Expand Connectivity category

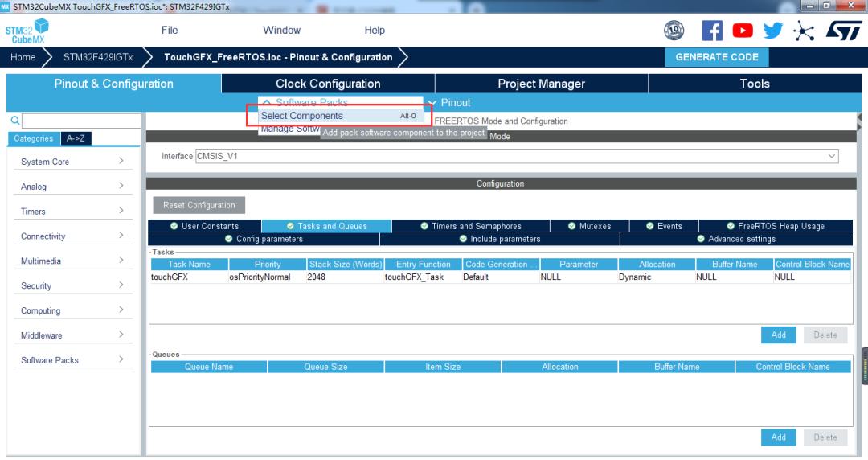click(72, 236)
